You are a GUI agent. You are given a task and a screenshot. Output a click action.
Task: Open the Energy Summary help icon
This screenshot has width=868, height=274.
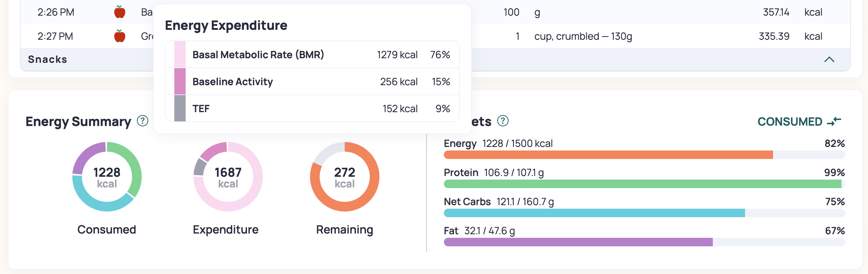pos(142,121)
